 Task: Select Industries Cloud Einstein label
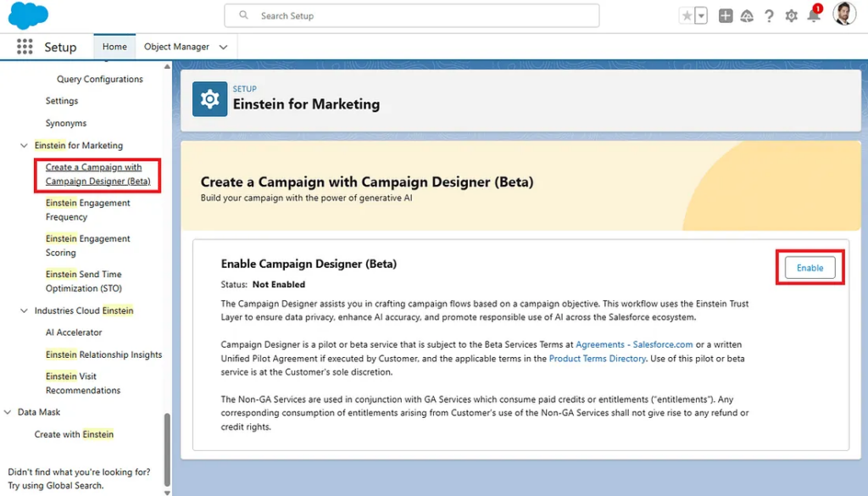point(84,310)
